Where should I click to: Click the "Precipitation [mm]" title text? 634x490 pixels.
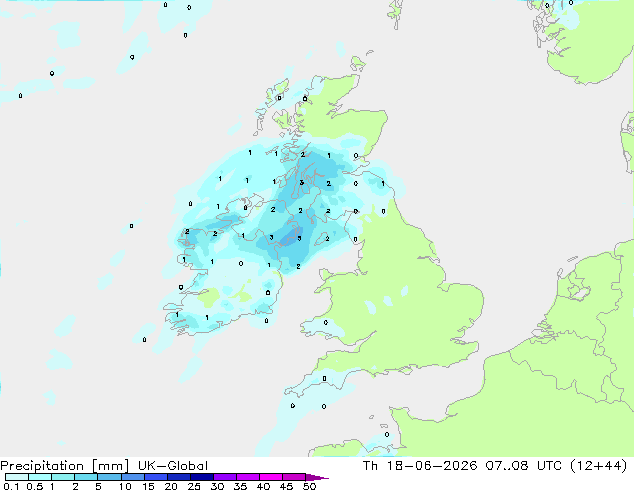tap(65, 466)
